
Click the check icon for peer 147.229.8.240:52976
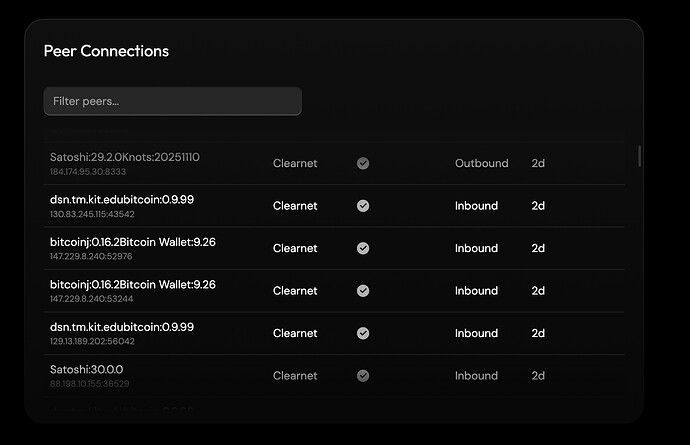[x=363, y=248]
